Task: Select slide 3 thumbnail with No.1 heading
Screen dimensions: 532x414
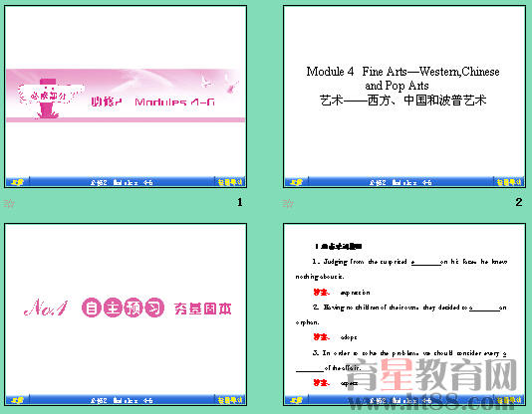Action: 126,314
